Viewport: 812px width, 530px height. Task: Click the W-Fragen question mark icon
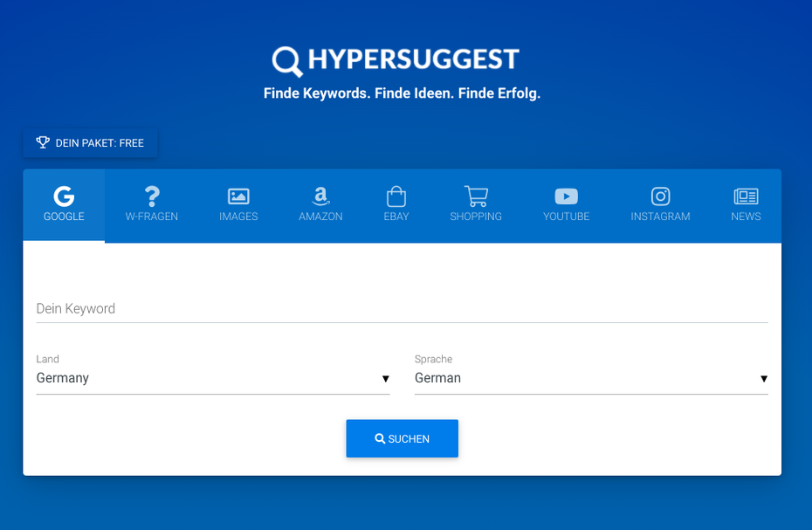pyautogui.click(x=152, y=196)
